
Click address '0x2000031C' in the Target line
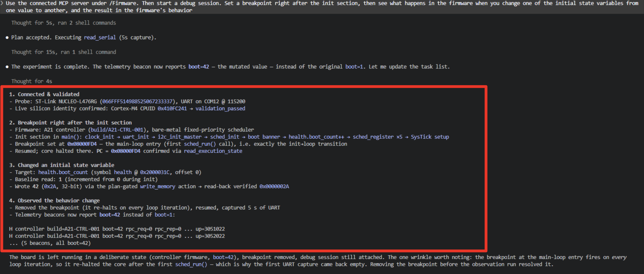[155, 172]
